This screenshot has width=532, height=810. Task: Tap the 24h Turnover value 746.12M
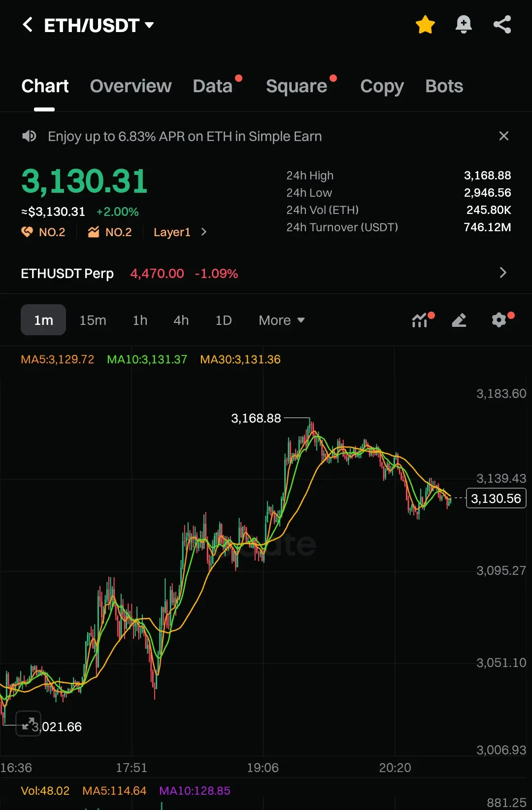point(488,227)
